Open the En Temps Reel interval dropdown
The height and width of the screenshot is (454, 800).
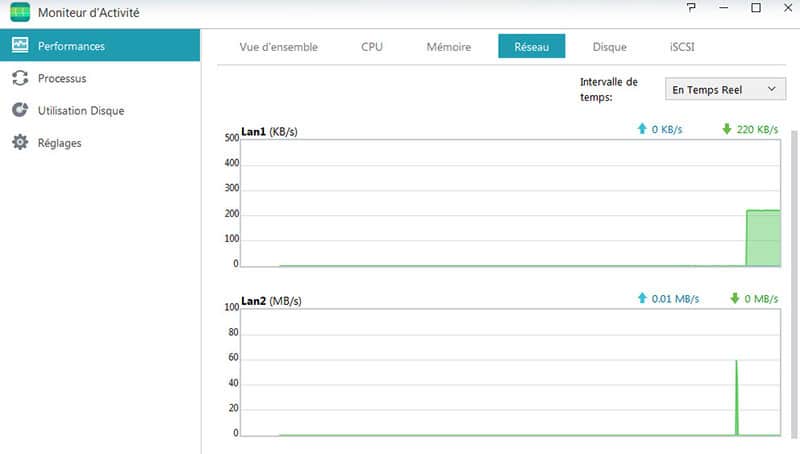click(725, 89)
